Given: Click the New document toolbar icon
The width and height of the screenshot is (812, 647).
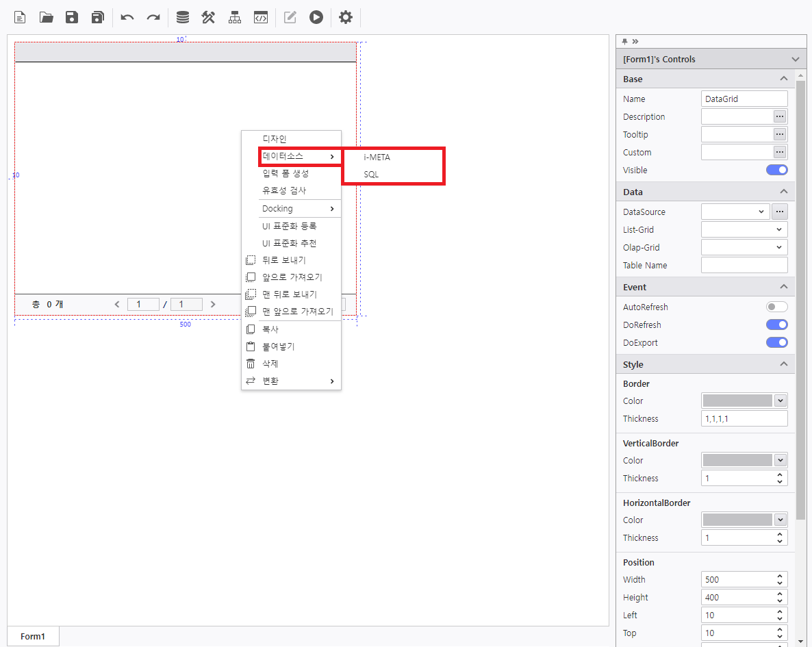Looking at the screenshot, I should pyautogui.click(x=21, y=17).
